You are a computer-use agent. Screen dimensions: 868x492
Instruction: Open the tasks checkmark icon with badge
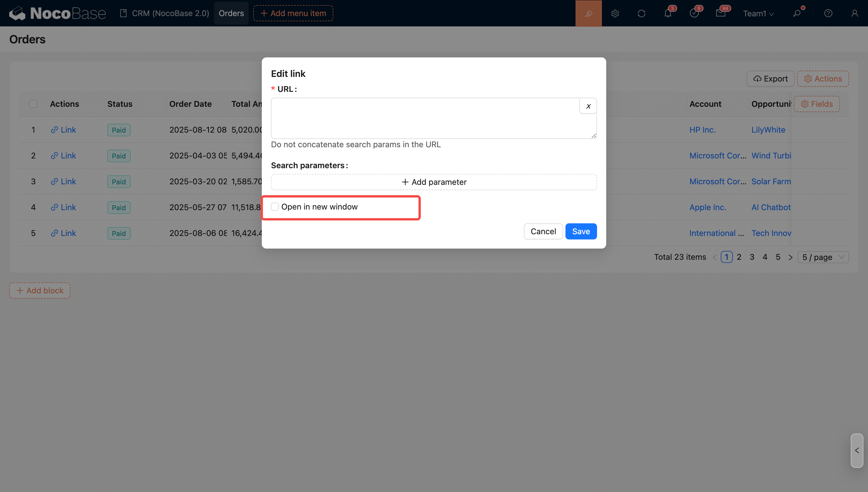coord(694,13)
